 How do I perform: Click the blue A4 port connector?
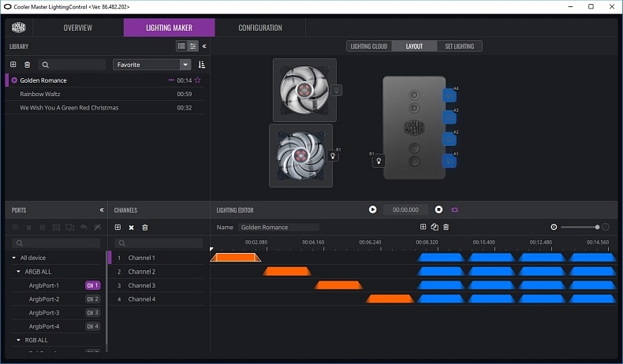pos(449,95)
